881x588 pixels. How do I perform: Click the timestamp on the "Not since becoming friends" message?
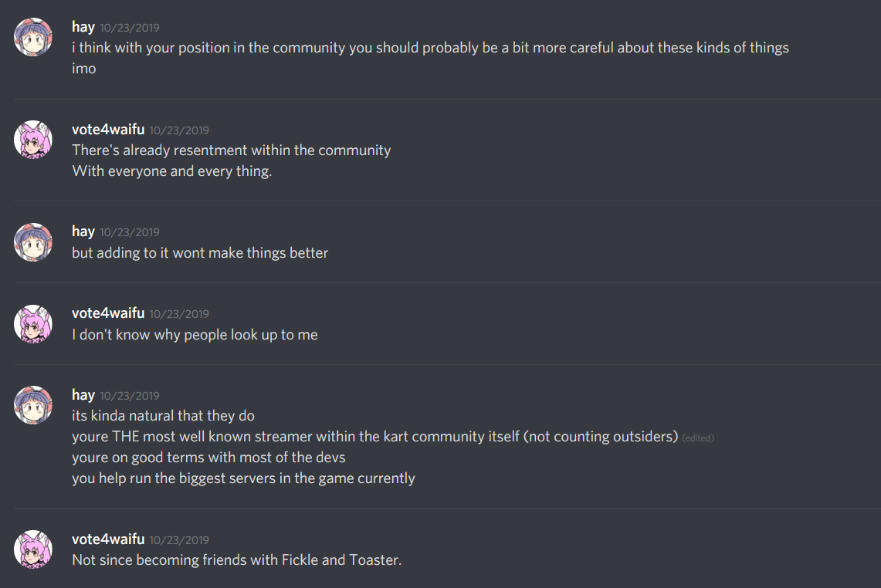tap(179, 540)
